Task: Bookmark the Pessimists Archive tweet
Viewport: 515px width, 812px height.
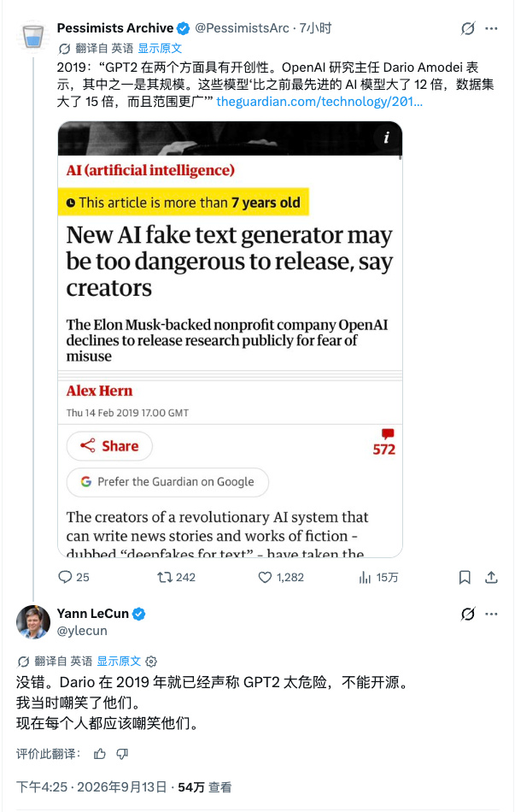Action: coord(465,578)
